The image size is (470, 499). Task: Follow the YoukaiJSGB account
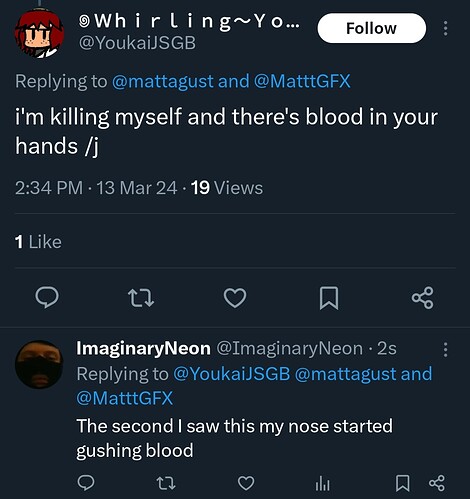click(372, 28)
